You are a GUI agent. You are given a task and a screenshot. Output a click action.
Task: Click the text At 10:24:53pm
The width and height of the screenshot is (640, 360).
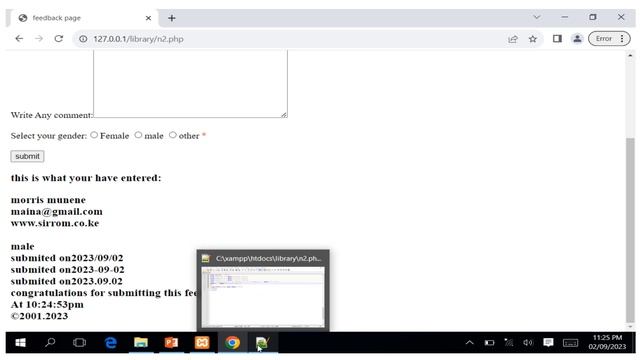47,304
